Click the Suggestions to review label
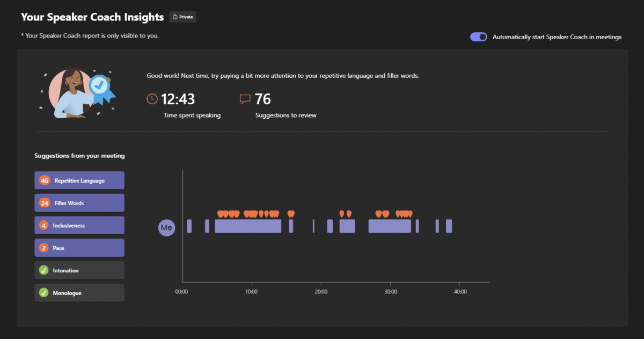Image resolution: width=644 pixels, height=339 pixels. pyautogui.click(x=286, y=116)
